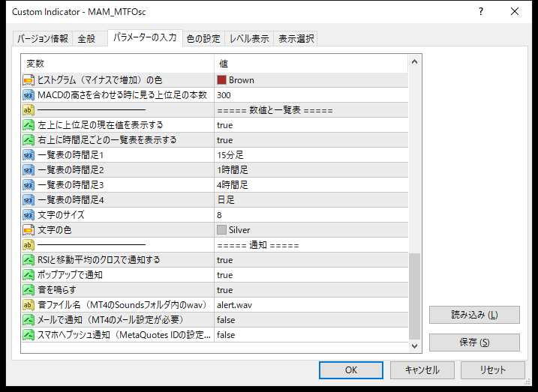The width and height of the screenshot is (538, 392).
Task: Edit 文字のサイズ value 8
Action: point(311,215)
